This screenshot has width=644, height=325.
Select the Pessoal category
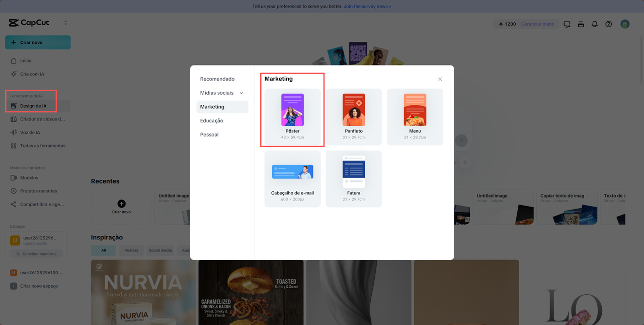tap(209, 135)
